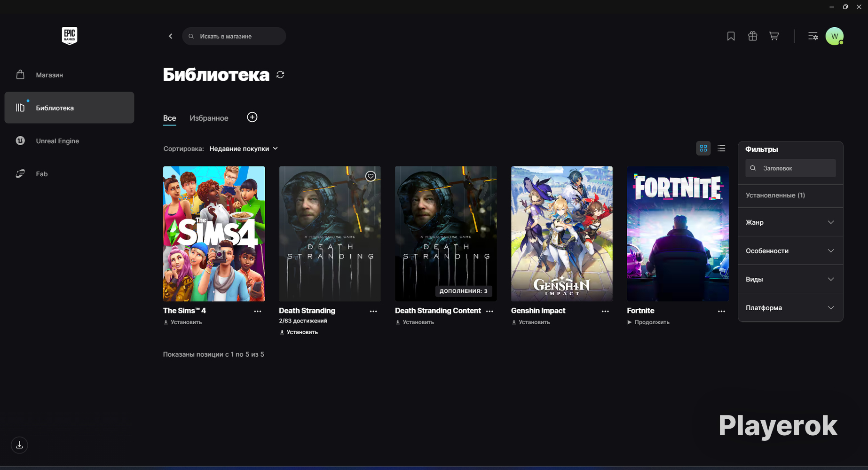Open the Fab section
This screenshot has height=470, width=868.
click(69, 173)
